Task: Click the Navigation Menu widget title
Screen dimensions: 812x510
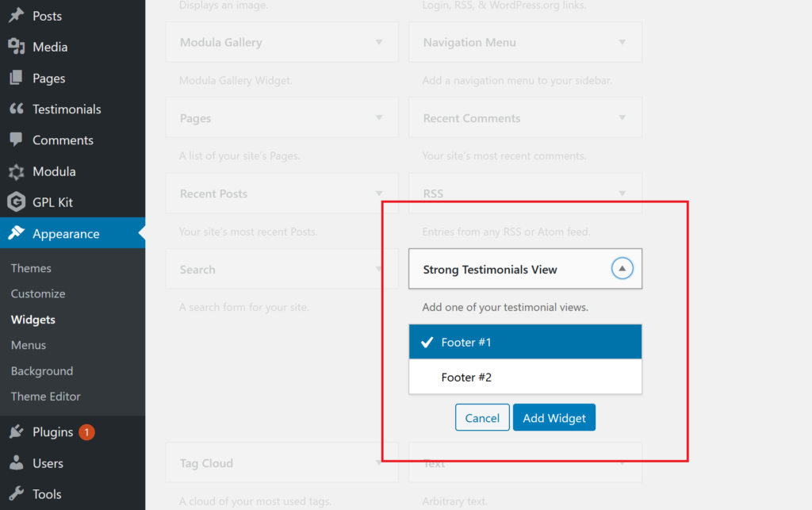Action: [469, 43]
